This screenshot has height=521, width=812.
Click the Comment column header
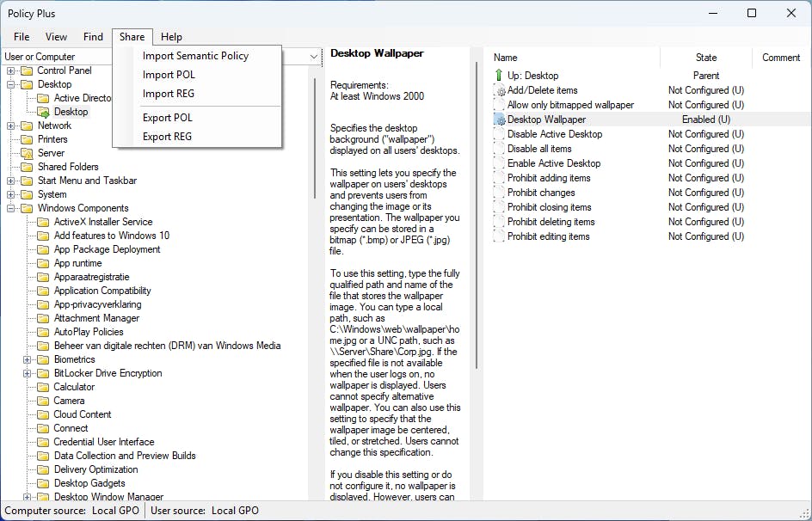pos(781,58)
